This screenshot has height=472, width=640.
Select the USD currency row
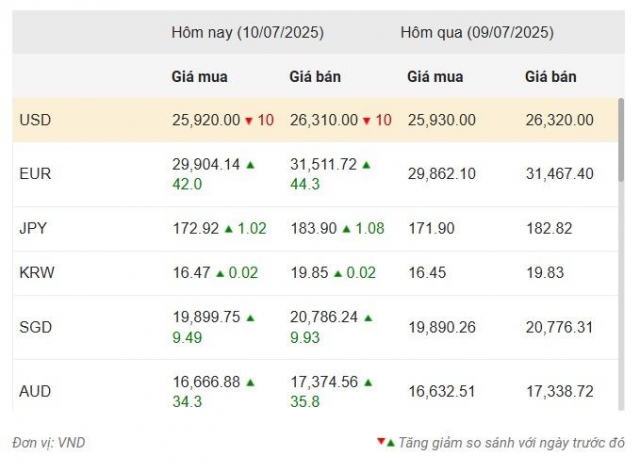coord(315,120)
